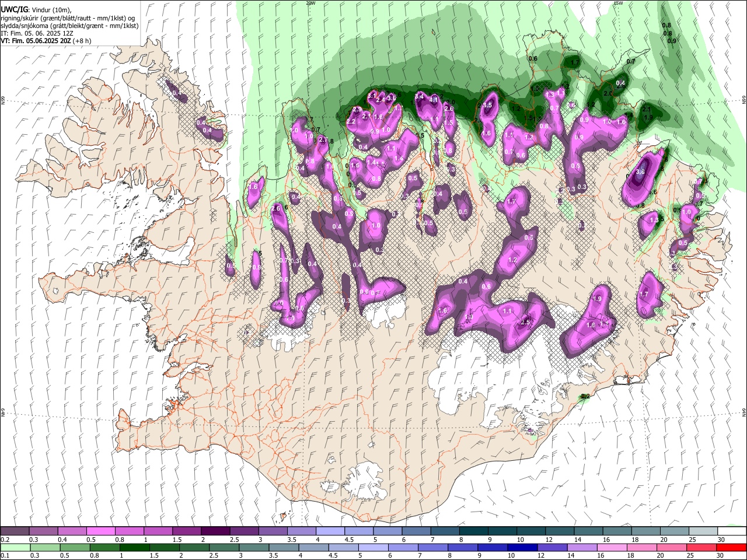Click the '0.2' label in the upper legend row

5,540
